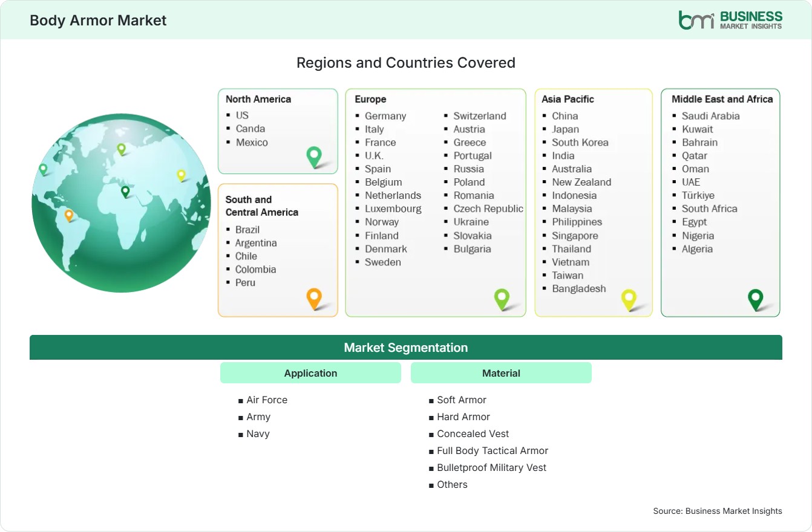
Task: Click 'Army' under Application
Action: coord(258,417)
